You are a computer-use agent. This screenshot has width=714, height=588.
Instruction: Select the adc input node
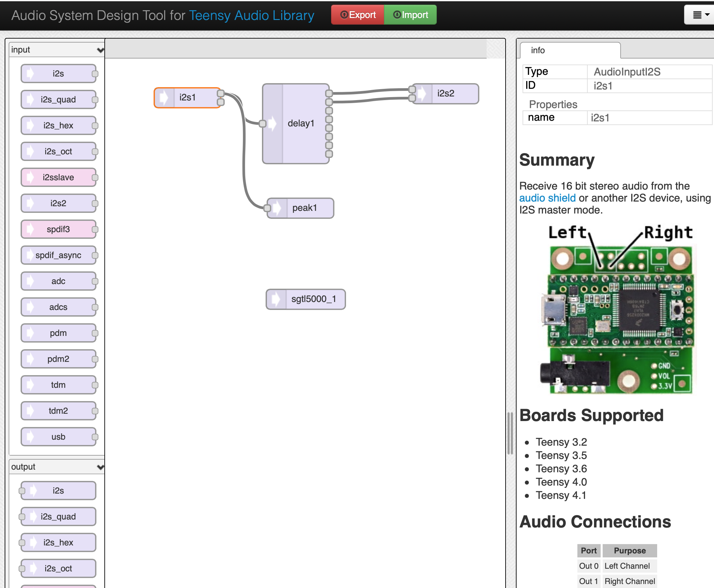[x=59, y=281]
